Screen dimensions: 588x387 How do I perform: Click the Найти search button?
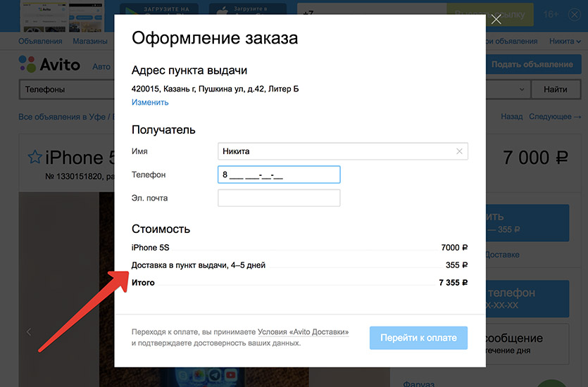tap(555, 90)
